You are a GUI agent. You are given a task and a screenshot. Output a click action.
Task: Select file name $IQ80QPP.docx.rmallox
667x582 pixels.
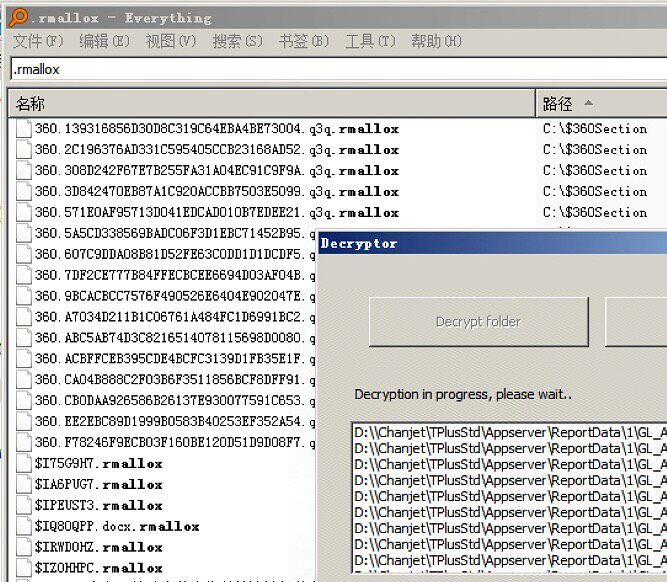117,526
